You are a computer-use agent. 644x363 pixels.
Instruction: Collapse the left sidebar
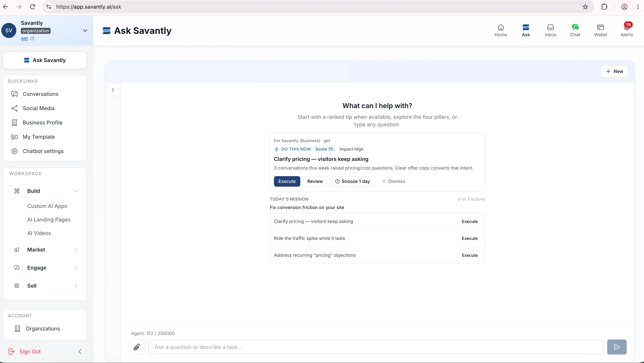(x=80, y=352)
